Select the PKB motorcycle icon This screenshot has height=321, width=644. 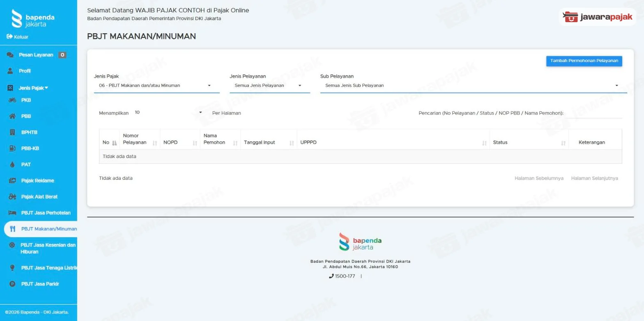[x=12, y=100]
